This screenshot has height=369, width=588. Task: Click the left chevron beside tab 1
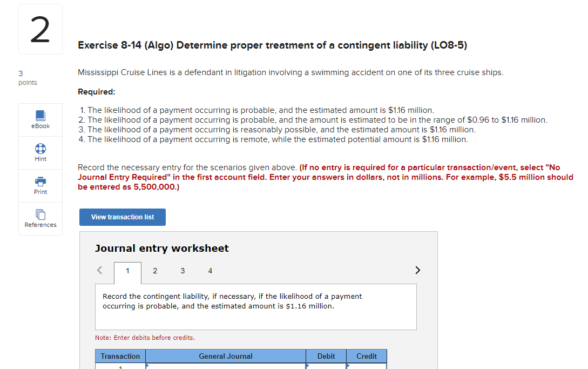[99, 270]
